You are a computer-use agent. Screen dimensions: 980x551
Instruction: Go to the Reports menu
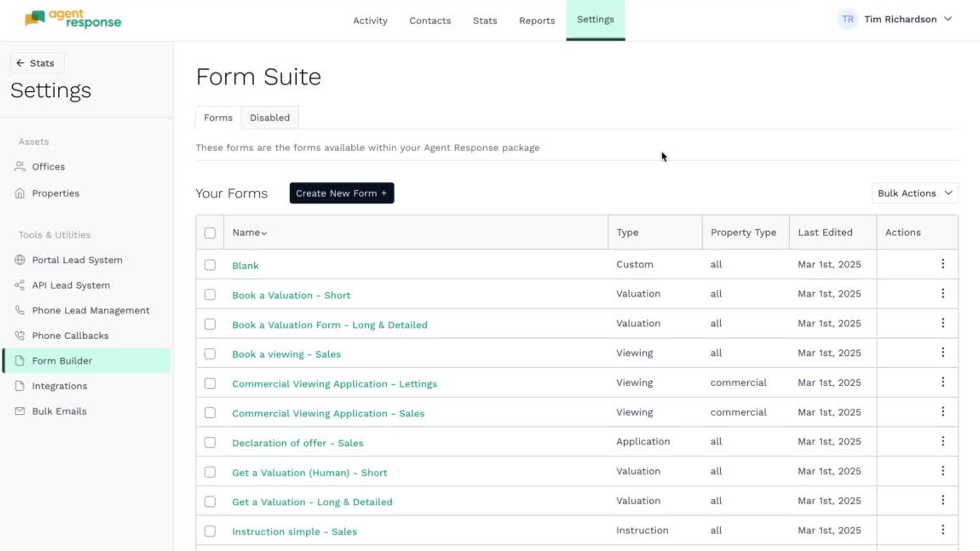coord(536,21)
